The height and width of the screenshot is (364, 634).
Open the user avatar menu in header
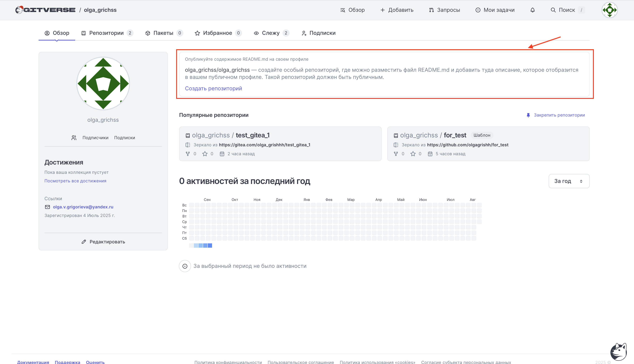[x=610, y=10]
